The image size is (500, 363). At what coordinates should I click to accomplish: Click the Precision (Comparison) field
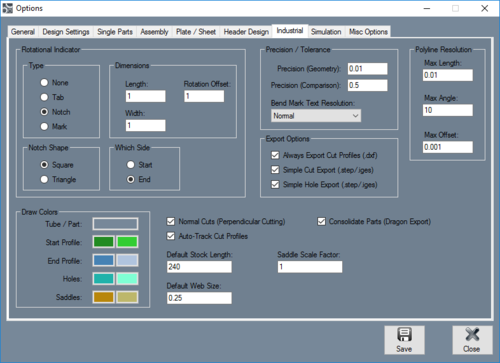(x=367, y=85)
